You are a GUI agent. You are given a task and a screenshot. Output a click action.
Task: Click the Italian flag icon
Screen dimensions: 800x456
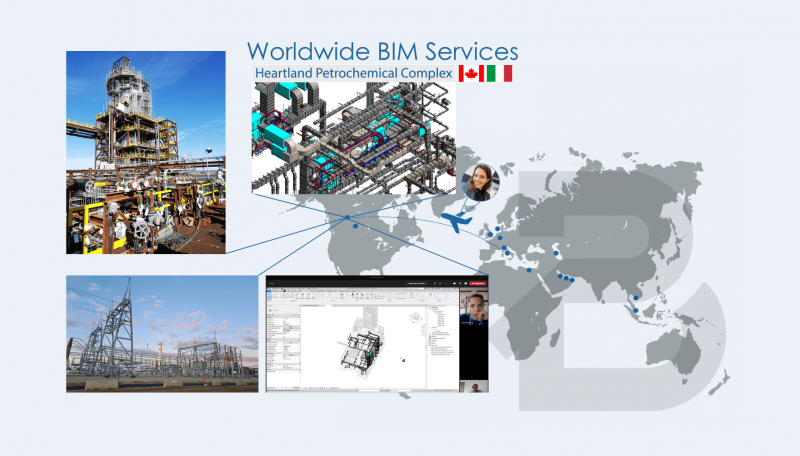[x=499, y=74]
